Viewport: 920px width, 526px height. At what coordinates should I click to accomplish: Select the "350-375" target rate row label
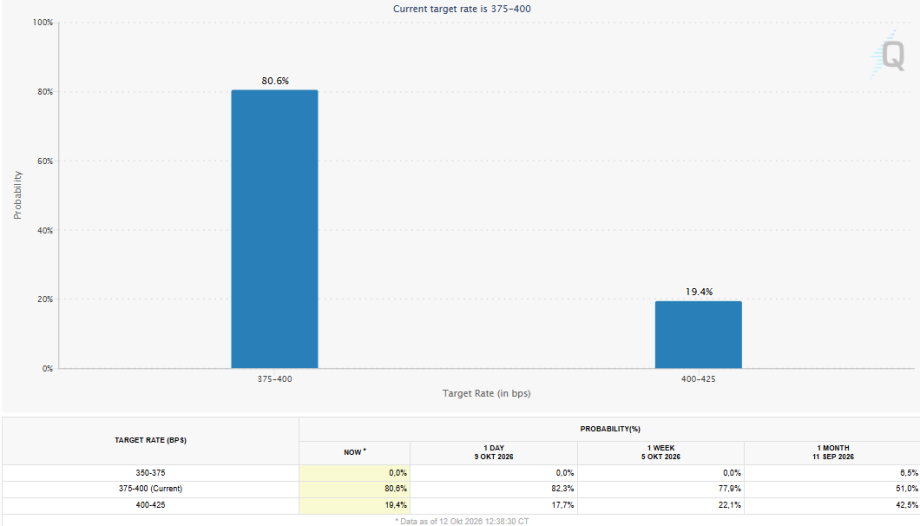coord(150,473)
